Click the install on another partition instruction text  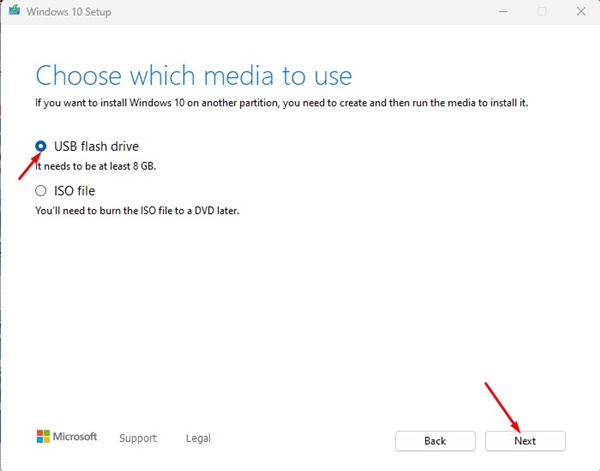click(x=282, y=103)
